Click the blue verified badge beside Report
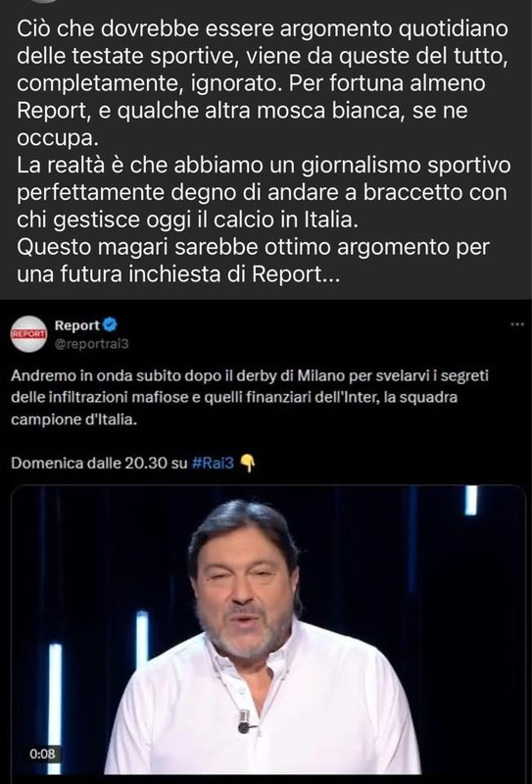 click(x=111, y=325)
